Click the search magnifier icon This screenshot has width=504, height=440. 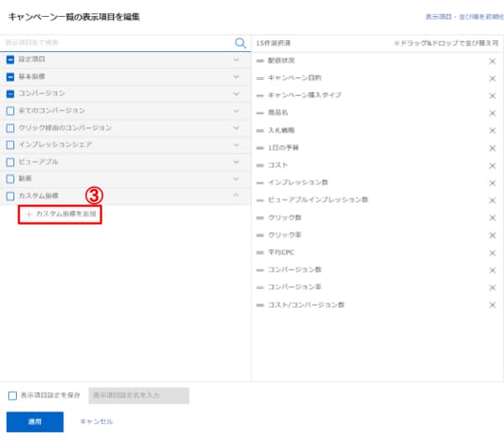tap(240, 43)
